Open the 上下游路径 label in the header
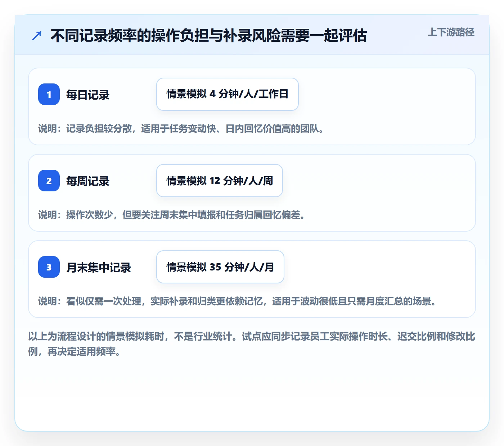This screenshot has height=446, width=504. (451, 32)
